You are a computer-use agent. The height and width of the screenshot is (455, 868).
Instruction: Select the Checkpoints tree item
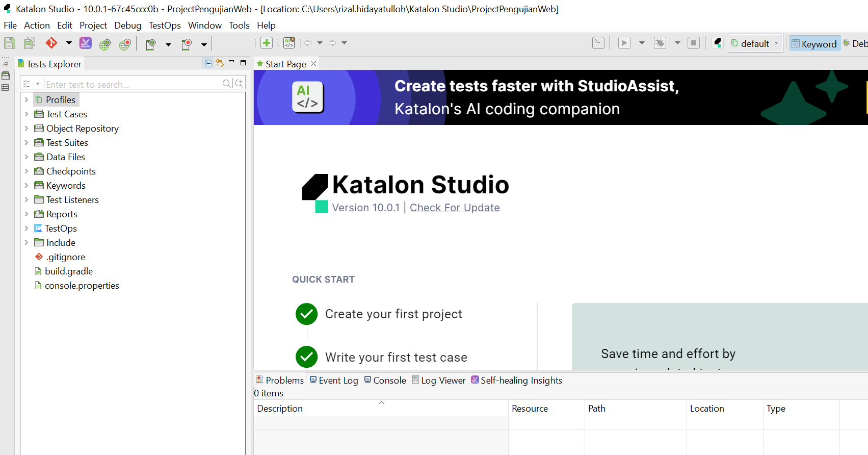pos(71,171)
